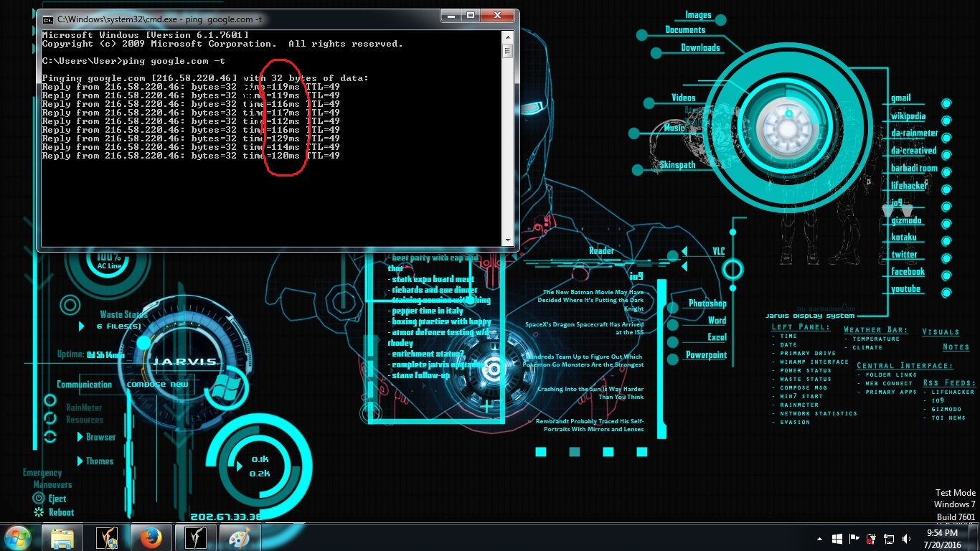Expand the Themes section arrow

coord(81,461)
